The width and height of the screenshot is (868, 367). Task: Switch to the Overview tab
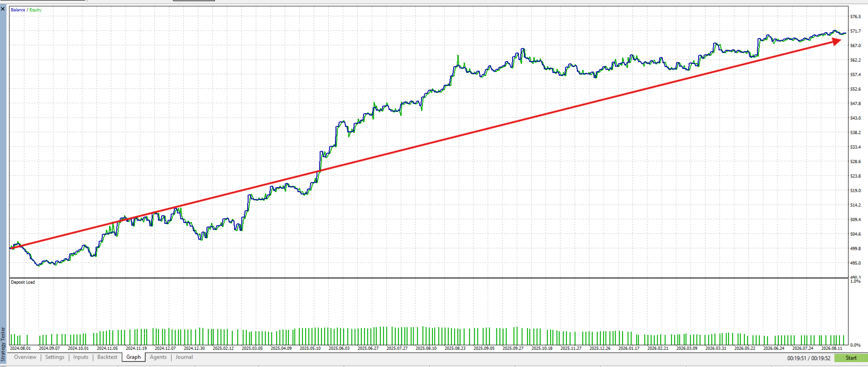[x=25, y=357]
